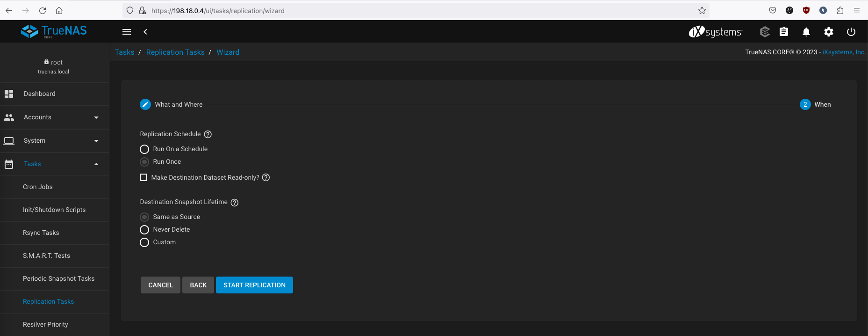Click the power button icon
The width and height of the screenshot is (868, 336).
(851, 32)
